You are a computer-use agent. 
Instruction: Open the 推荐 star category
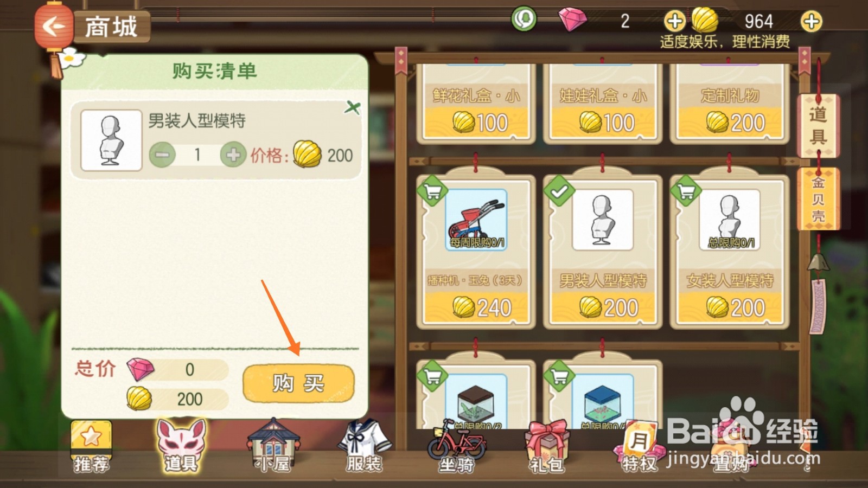(x=91, y=446)
